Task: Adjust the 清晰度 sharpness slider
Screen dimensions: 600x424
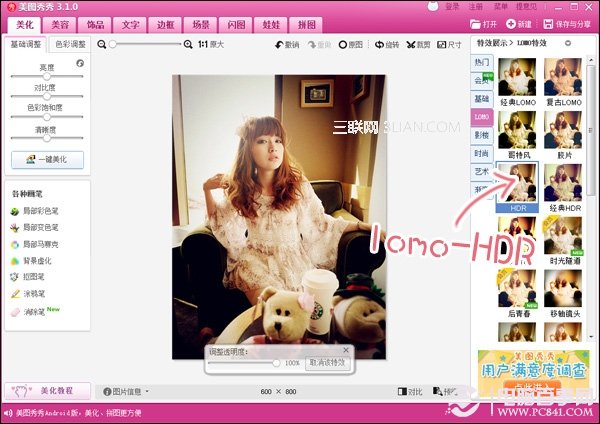Action: 47,138
